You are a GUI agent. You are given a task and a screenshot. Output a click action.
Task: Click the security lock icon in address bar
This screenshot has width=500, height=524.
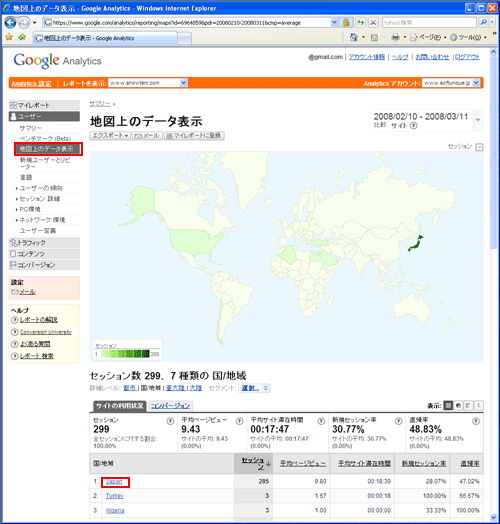point(346,22)
